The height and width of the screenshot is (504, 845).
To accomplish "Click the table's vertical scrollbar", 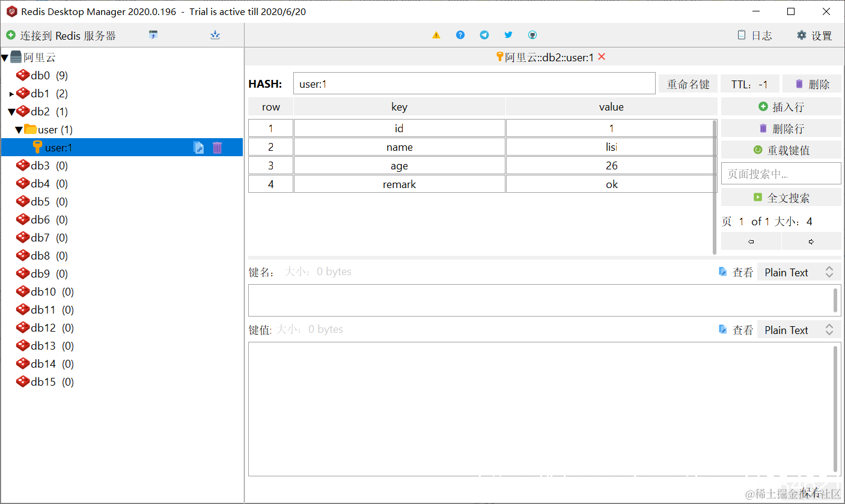I will point(715,186).
